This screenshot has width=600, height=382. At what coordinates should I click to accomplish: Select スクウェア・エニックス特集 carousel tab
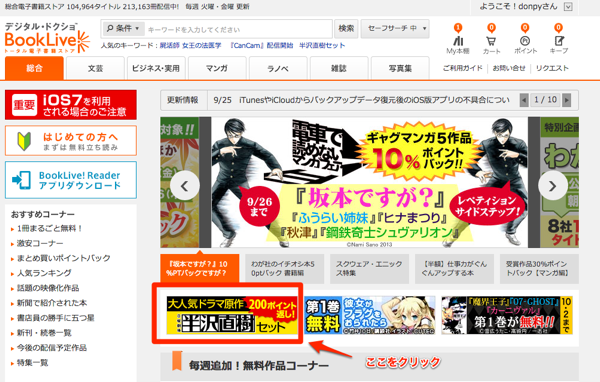pos(370,269)
